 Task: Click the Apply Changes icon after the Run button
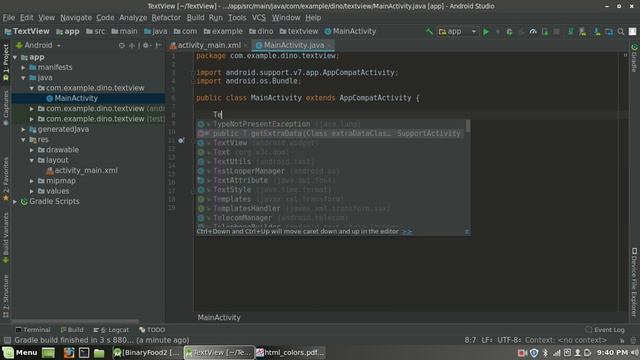coord(498,32)
